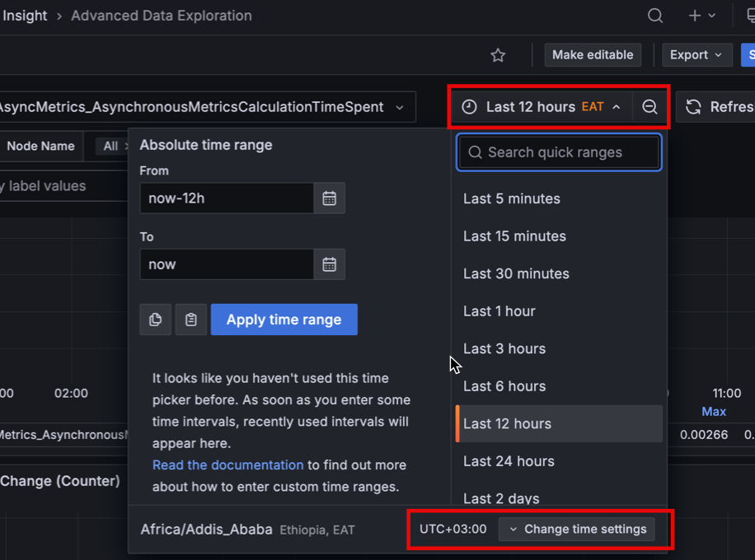
Task: Open calendar picker for To field
Action: pos(330,264)
